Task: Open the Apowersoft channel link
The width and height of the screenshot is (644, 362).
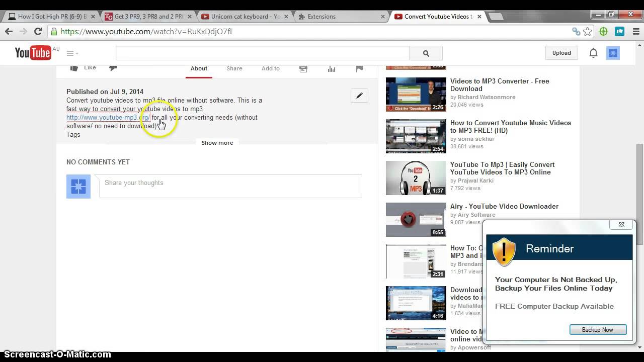Action: tap(474, 347)
